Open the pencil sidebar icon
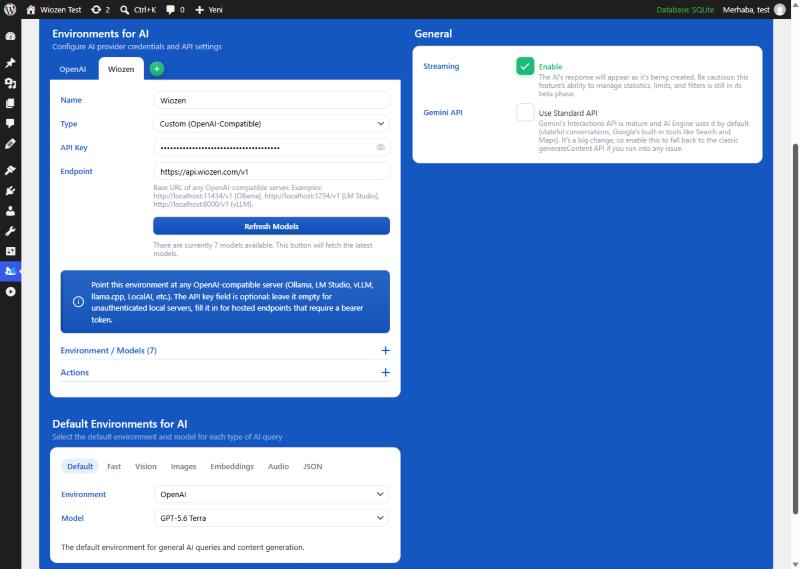 click(10, 144)
